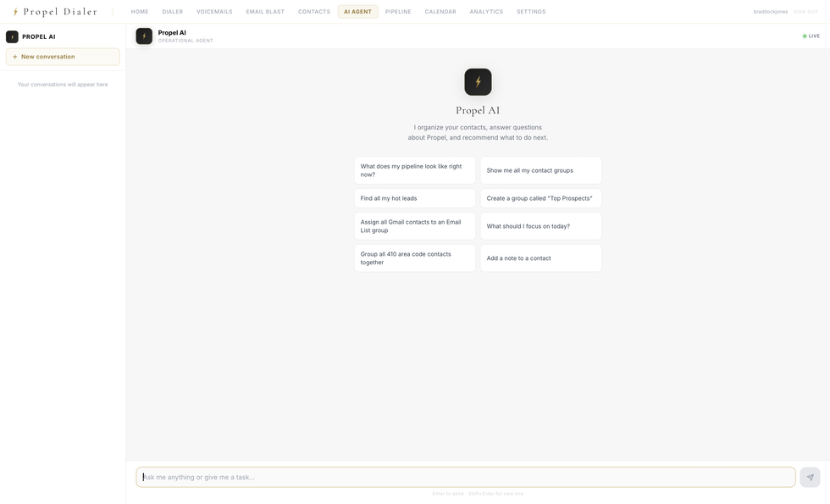Click the 'PROPEL AI' sidebar title
The width and height of the screenshot is (830, 504).
[39, 36]
